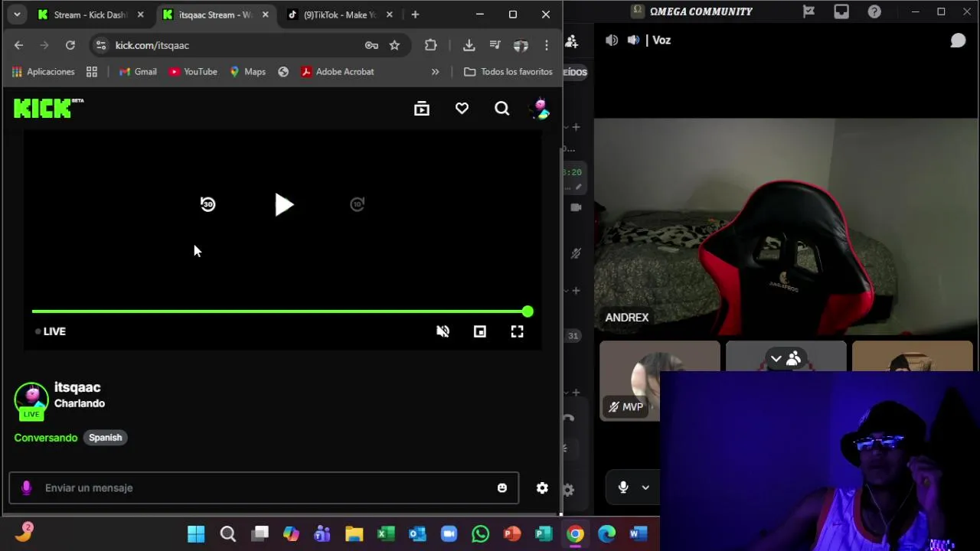Toggle Discord call microphone mute

coord(623,487)
